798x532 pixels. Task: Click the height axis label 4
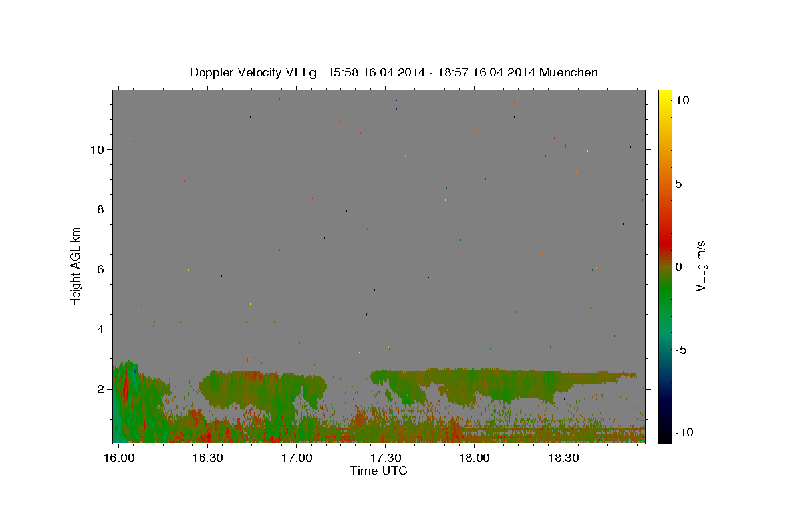(x=100, y=329)
